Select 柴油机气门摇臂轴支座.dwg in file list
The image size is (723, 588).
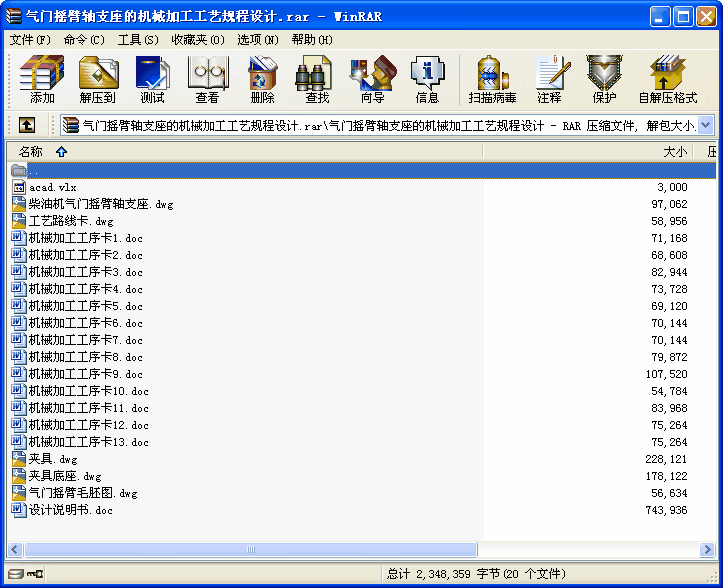click(100, 204)
